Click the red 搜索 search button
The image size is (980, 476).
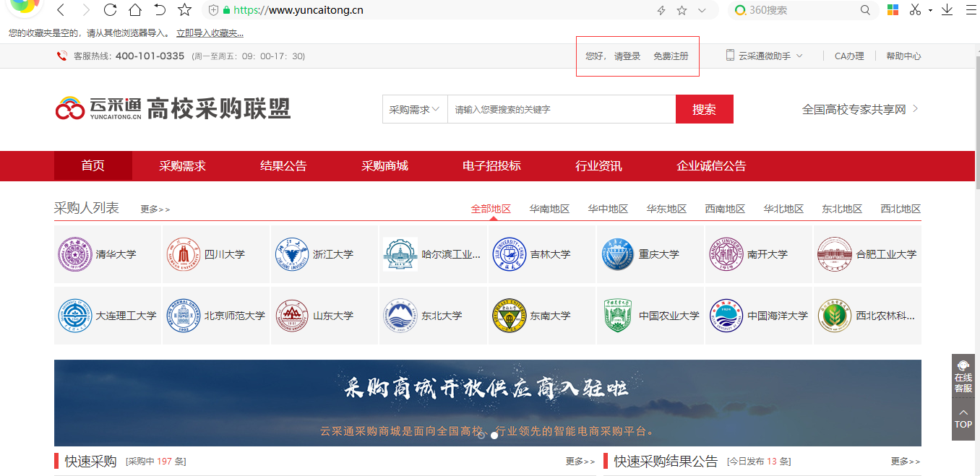tap(705, 109)
